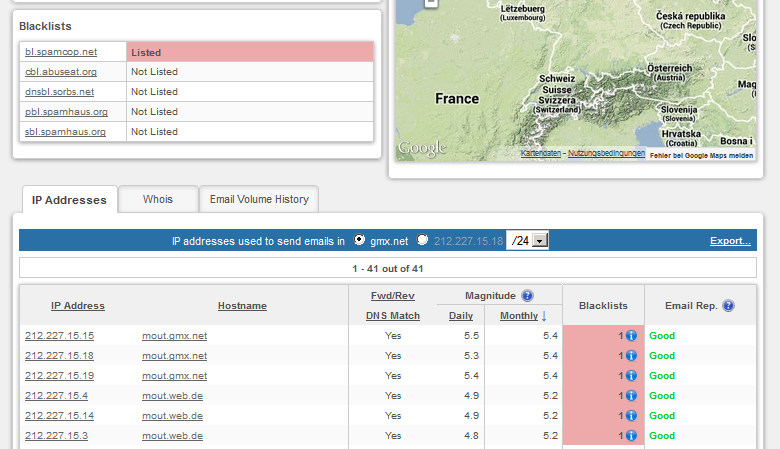Show blacklist info icon for 212.227.15.4
This screenshot has height=449, width=780.
pos(631,395)
